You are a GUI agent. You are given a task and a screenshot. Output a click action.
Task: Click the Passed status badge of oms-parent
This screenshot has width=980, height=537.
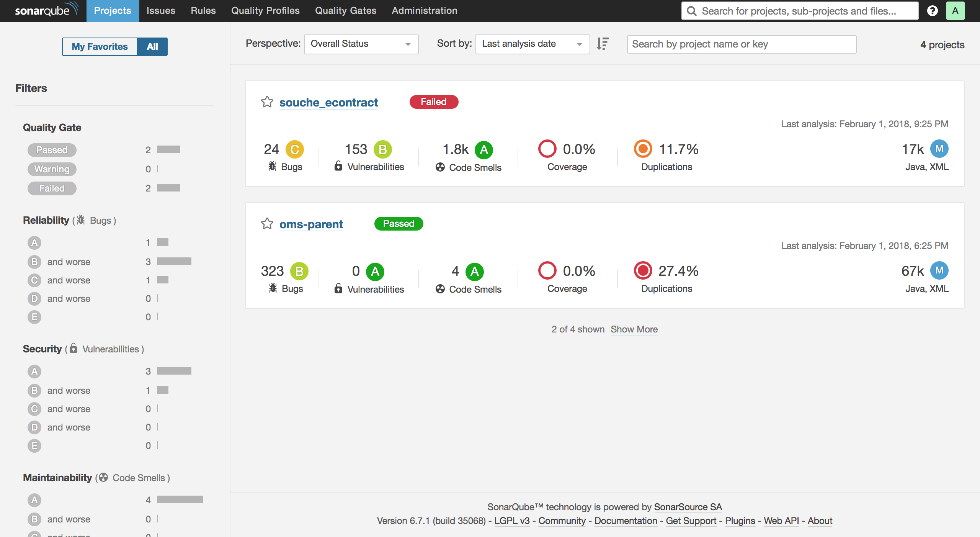tap(399, 224)
